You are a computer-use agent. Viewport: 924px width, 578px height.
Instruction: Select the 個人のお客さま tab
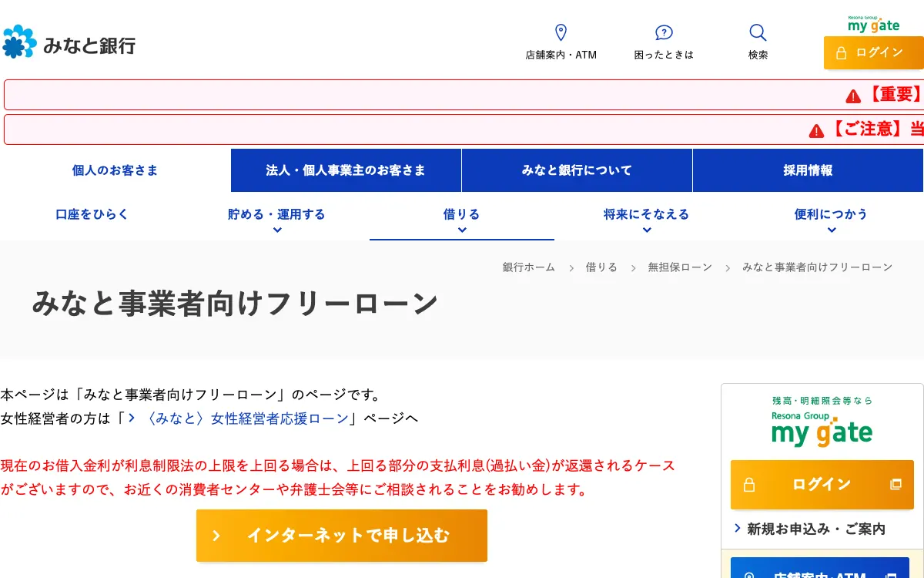tap(115, 170)
